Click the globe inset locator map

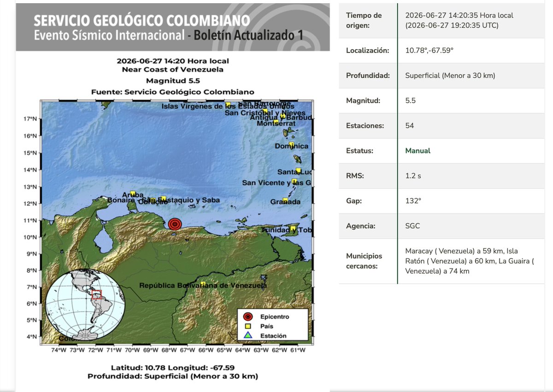pyautogui.click(x=86, y=304)
